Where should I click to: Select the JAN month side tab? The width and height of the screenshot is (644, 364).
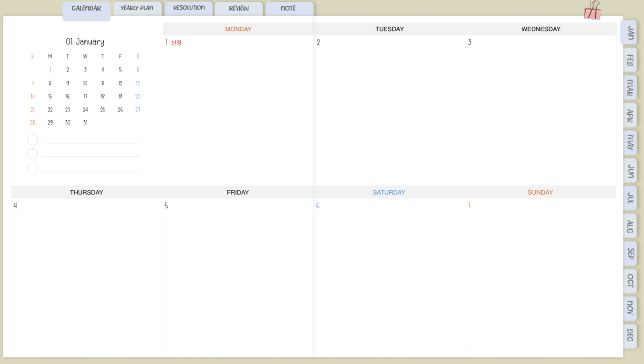pyautogui.click(x=629, y=32)
